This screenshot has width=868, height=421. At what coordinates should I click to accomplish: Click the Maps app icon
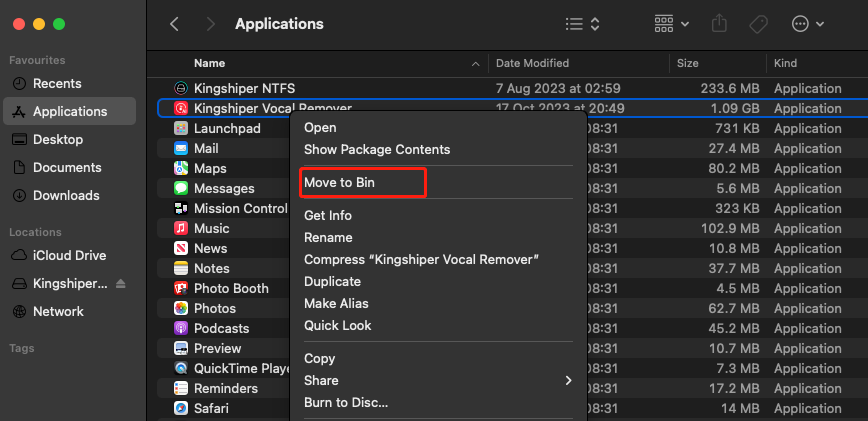click(180, 168)
